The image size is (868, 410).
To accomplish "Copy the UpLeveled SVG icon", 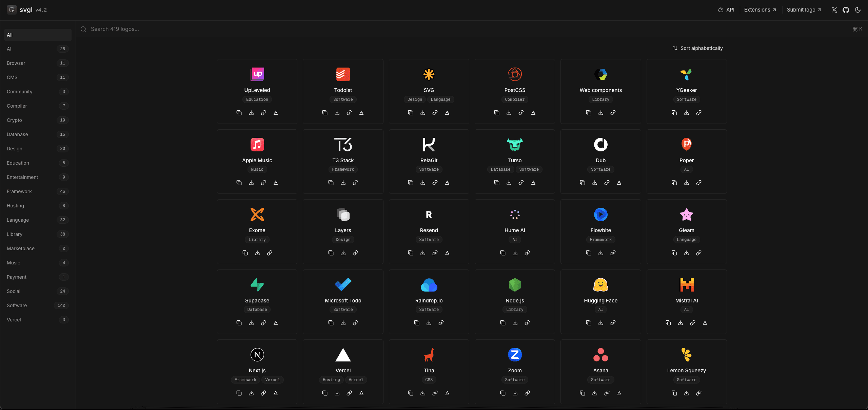I will point(239,113).
